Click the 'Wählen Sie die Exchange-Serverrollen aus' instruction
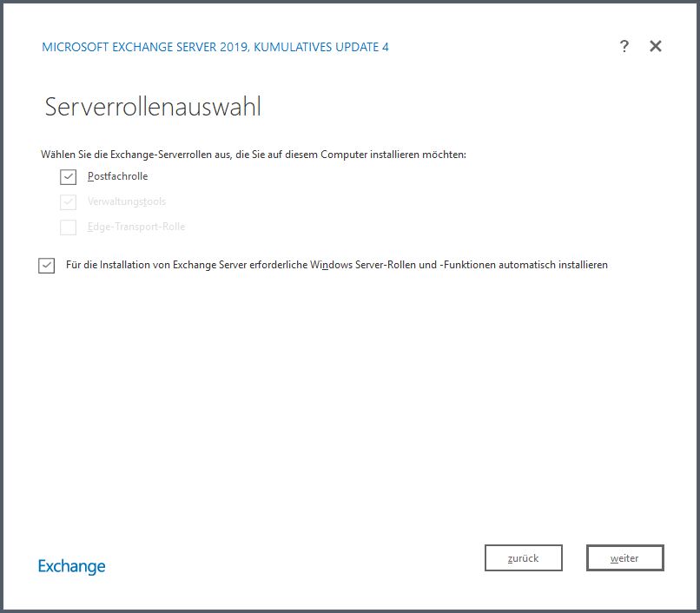700x613 pixels. pyautogui.click(x=253, y=155)
